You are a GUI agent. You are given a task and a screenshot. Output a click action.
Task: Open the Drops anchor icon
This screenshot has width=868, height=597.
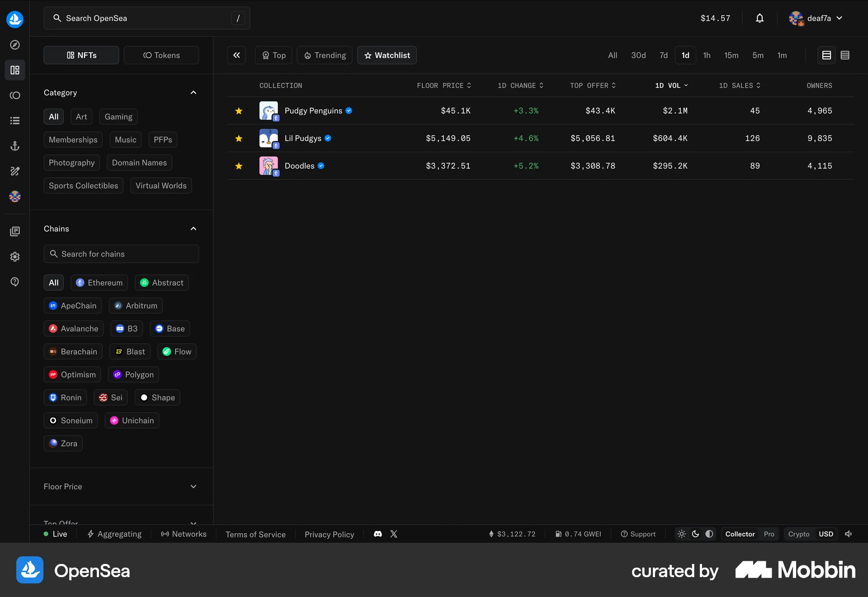(14, 146)
